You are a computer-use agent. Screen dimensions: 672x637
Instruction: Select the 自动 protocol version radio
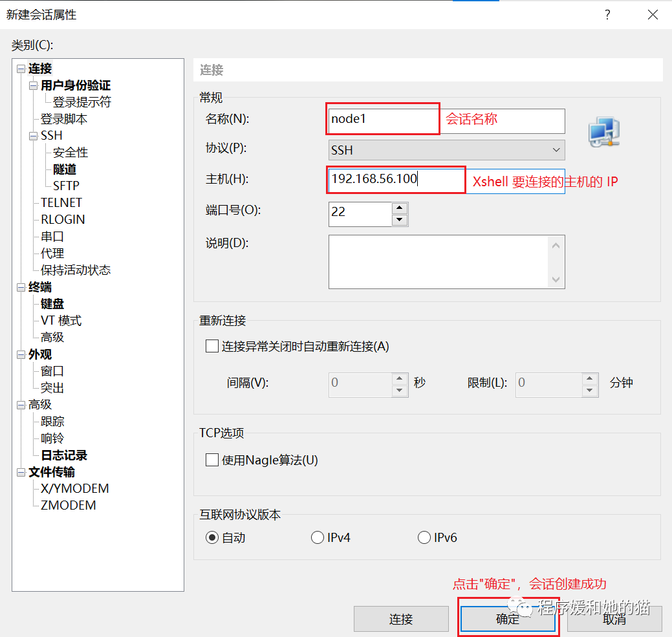click(212, 537)
